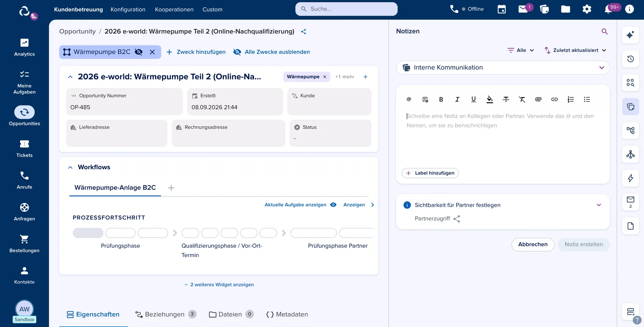Viewport: 644px width, 327px height.
Task: Expand 2 weiteres Widget anzeigen
Action: click(x=219, y=285)
